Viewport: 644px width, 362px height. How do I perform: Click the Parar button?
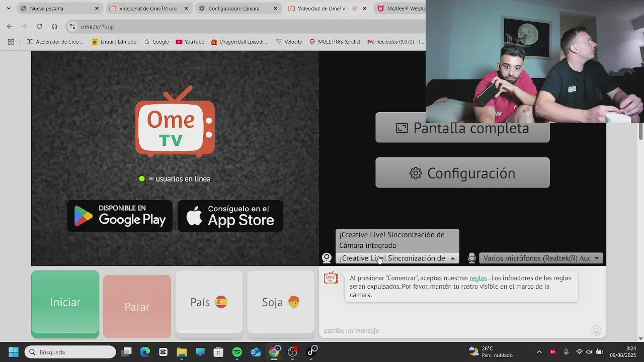(137, 306)
